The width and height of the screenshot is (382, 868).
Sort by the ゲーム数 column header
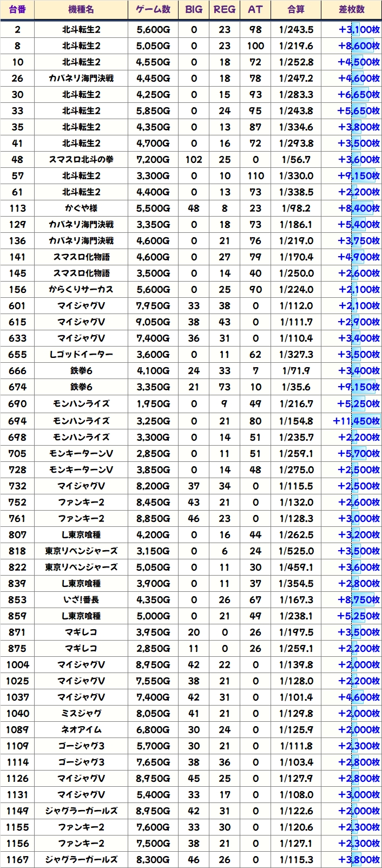click(x=153, y=10)
